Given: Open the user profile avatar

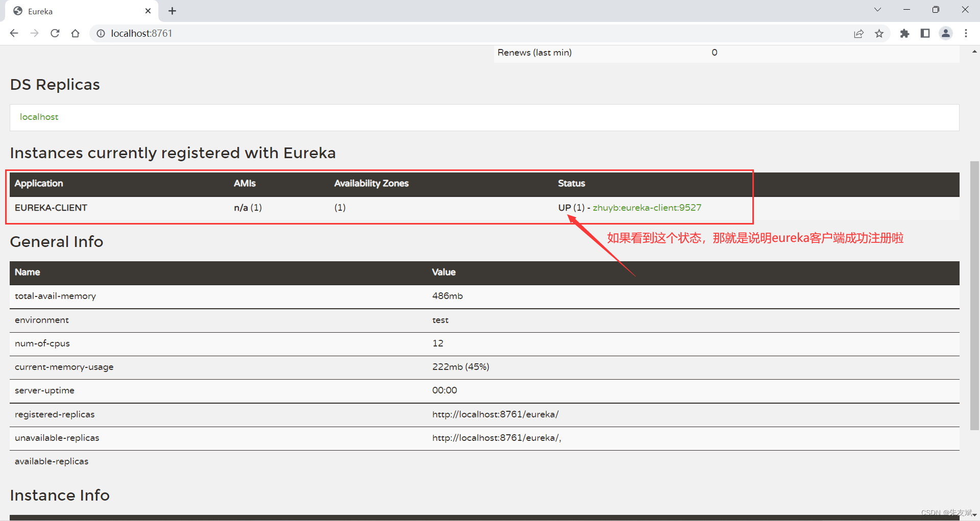Looking at the screenshot, I should tap(946, 33).
